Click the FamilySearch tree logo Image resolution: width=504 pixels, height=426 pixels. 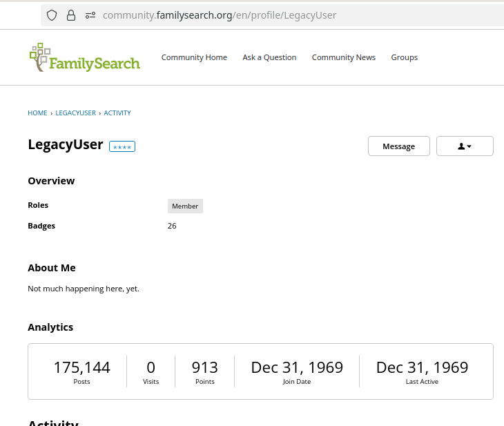click(x=85, y=57)
